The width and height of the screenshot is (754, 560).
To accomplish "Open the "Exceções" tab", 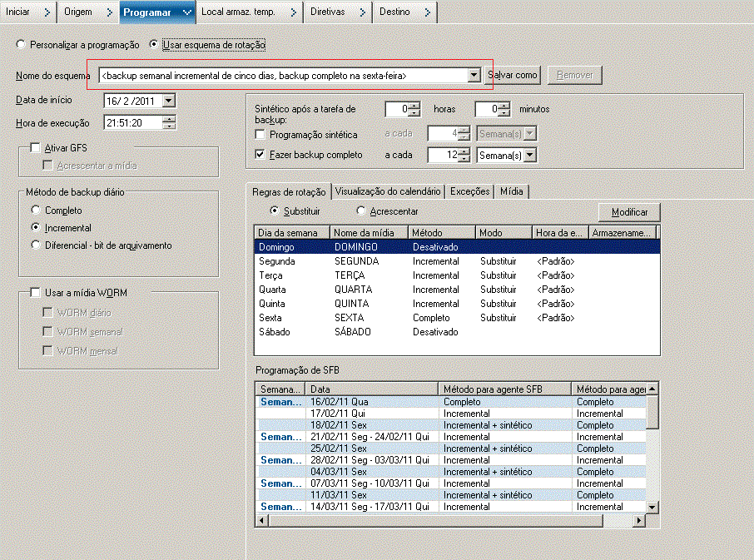I will coord(469,191).
